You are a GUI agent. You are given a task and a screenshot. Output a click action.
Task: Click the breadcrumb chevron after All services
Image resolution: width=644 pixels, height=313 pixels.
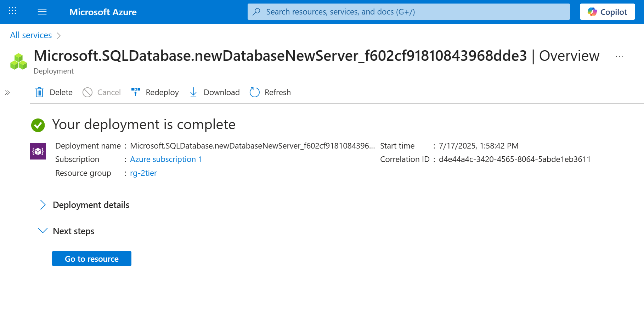pyautogui.click(x=59, y=35)
